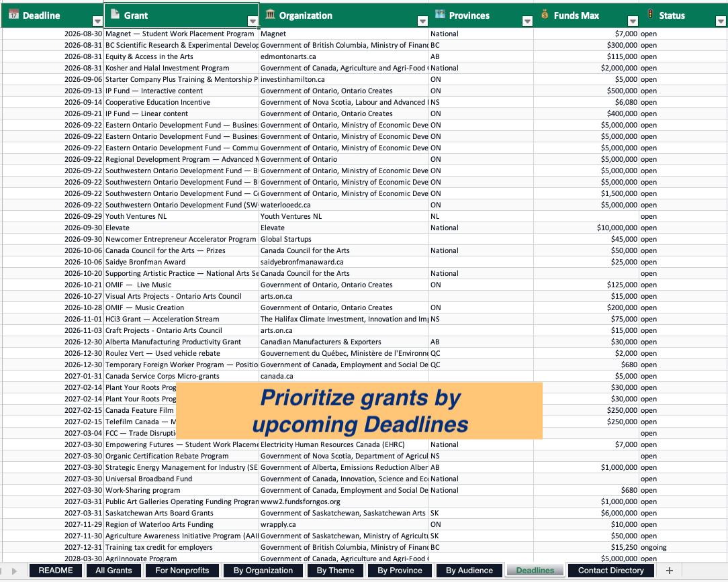Open the Contact Directory sheet tab
Image resolution: width=728 pixels, height=582 pixels.
point(611,571)
